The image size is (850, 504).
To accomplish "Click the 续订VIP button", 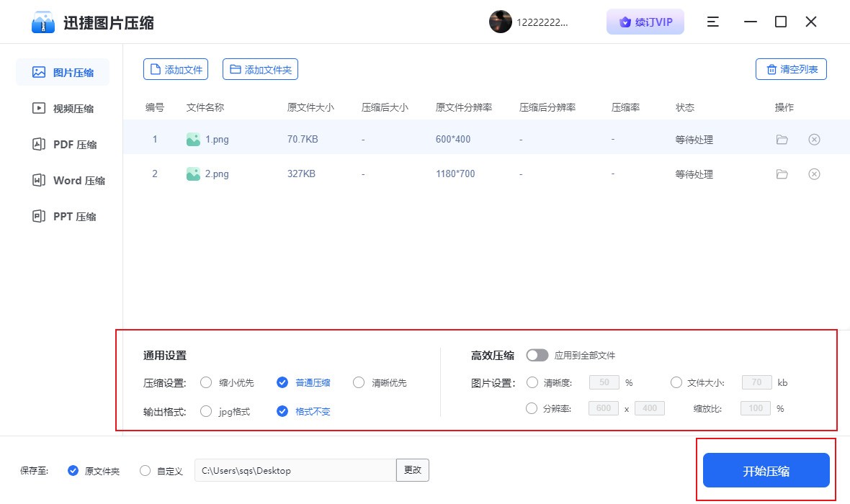I will pyautogui.click(x=645, y=22).
